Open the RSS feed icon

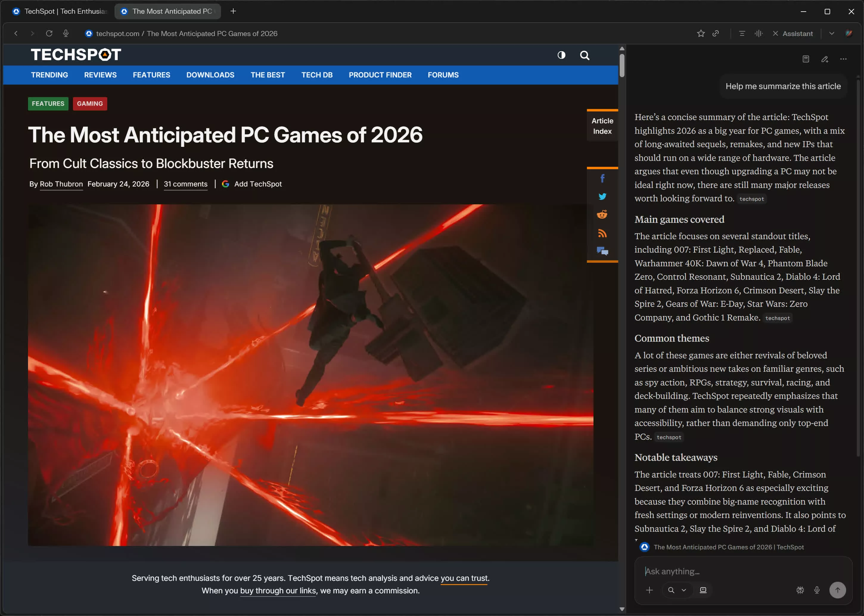602,233
